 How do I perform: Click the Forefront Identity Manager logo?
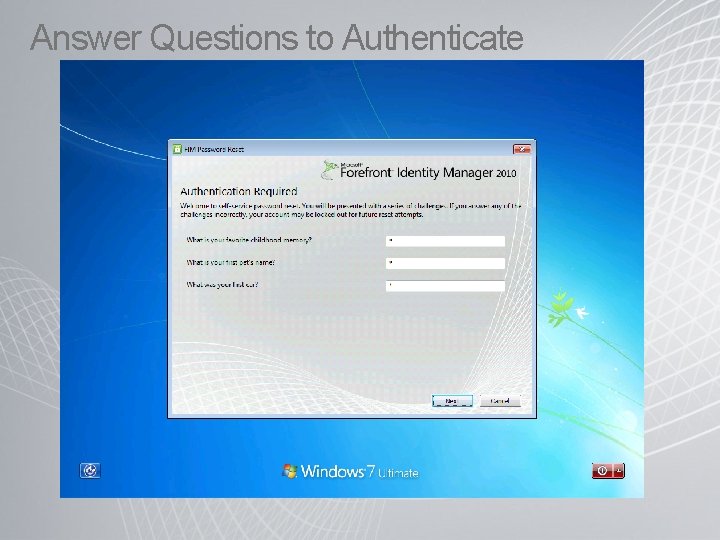[419, 171]
